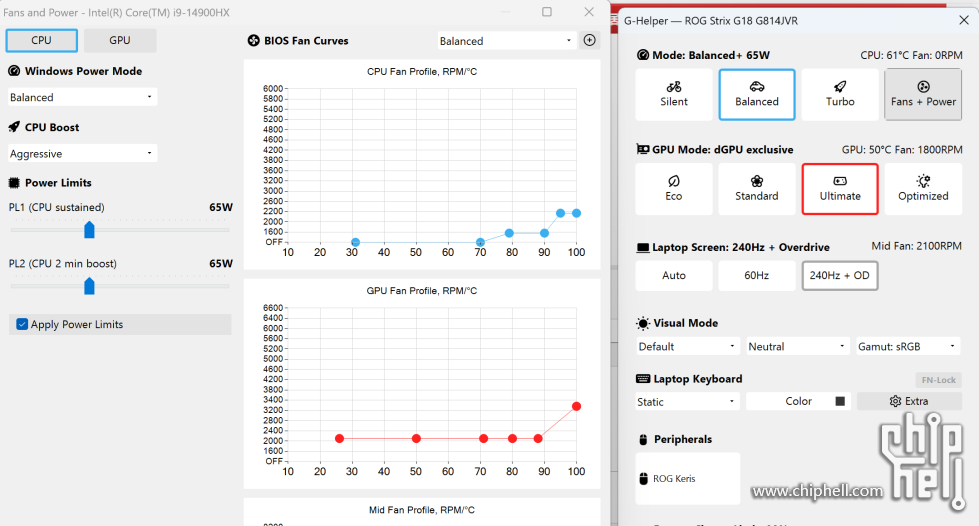Select Turbo performance mode

pos(840,94)
